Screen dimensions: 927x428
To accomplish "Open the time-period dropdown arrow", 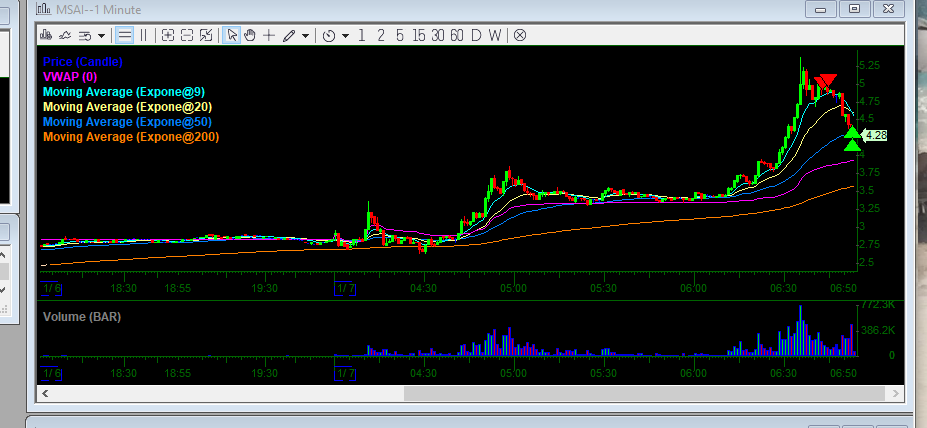I will point(345,36).
